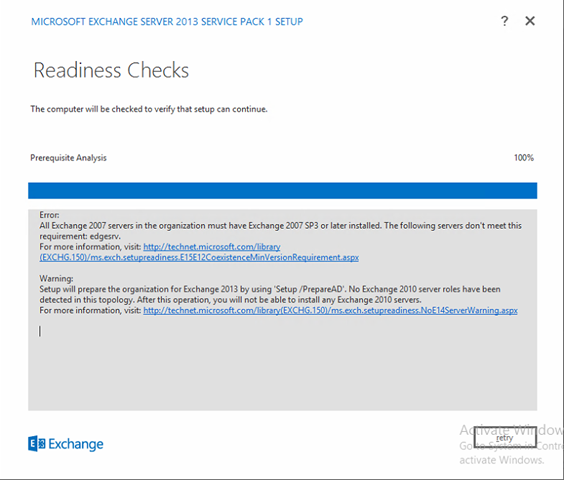Click the Exchange wordmark text beside the logo
Viewport: 564px width, 480px height.
[x=76, y=444]
